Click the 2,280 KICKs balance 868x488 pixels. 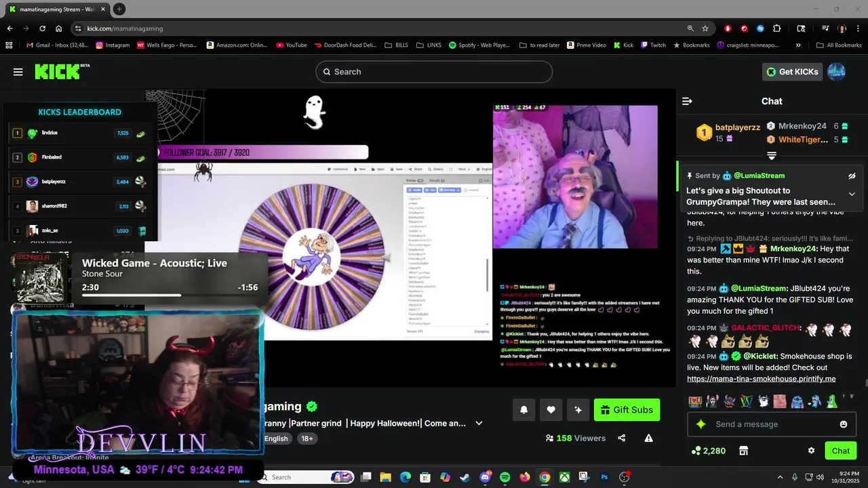pyautogui.click(x=708, y=451)
